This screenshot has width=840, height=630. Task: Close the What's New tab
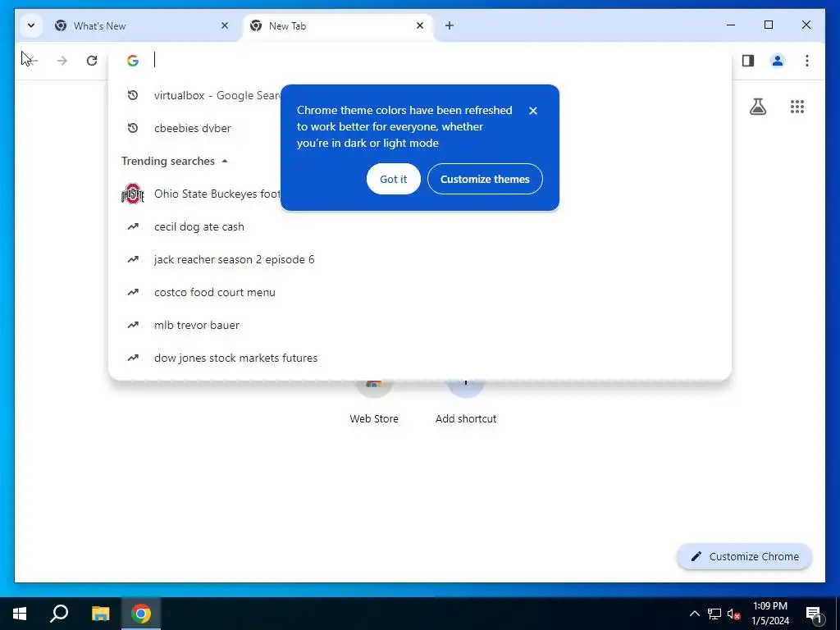pos(225,25)
